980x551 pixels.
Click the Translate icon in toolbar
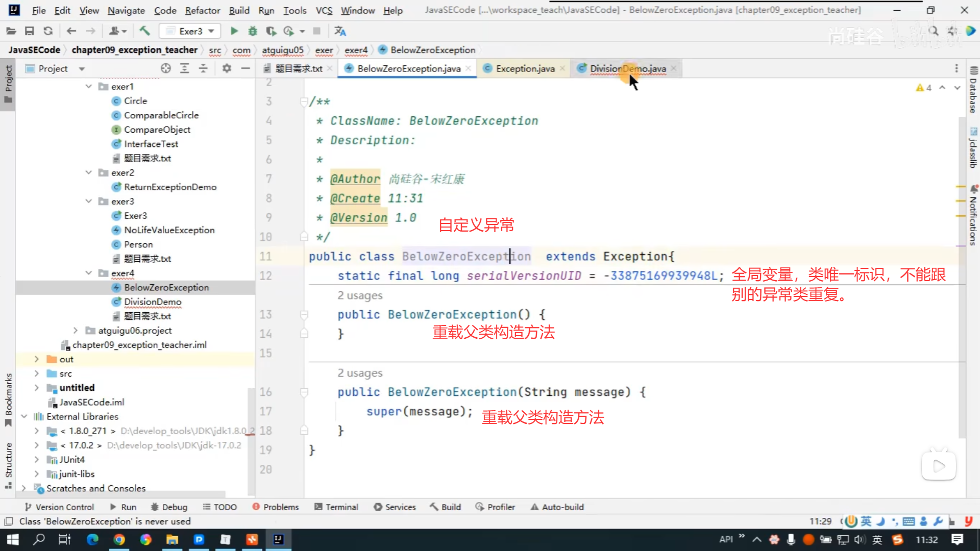[340, 31]
